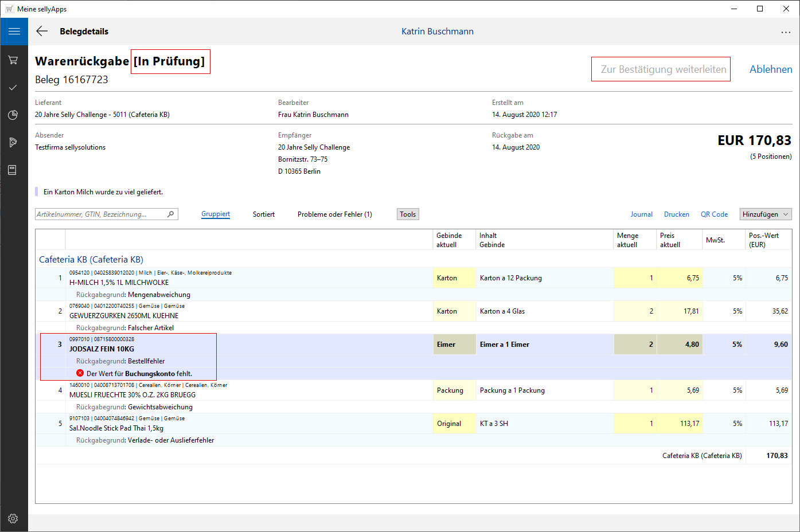Show Probleme oder Fehler tab

pos(334,214)
